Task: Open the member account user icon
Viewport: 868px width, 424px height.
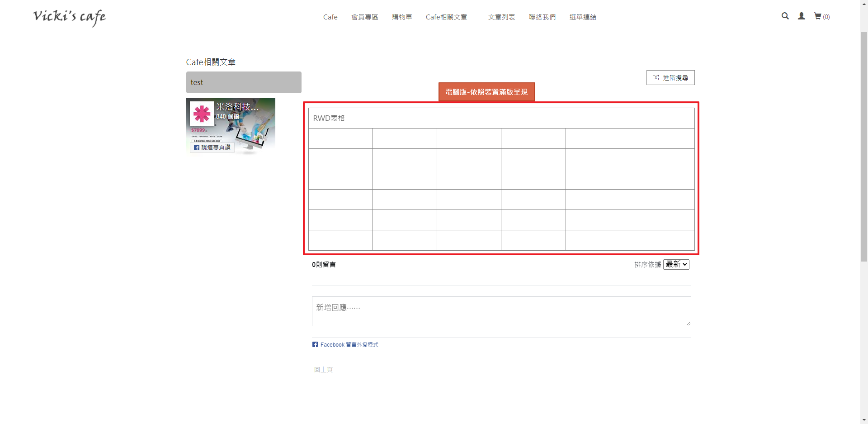Action: [802, 16]
